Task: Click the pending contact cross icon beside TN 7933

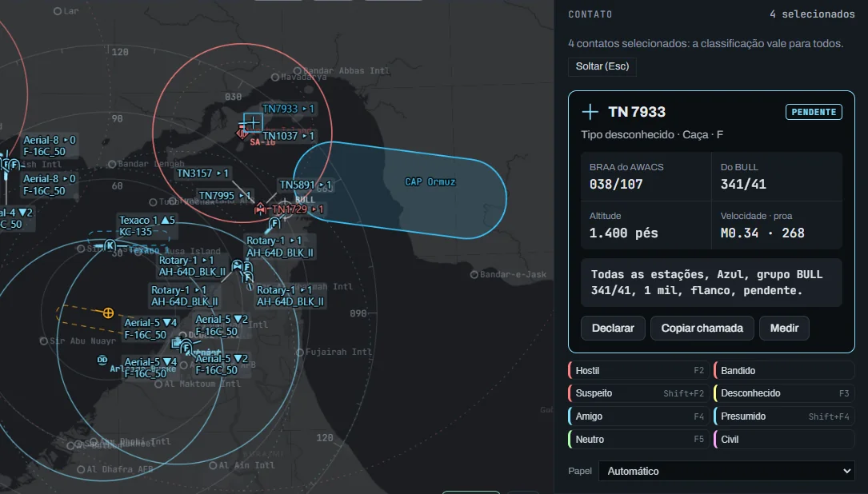Action: pos(590,112)
